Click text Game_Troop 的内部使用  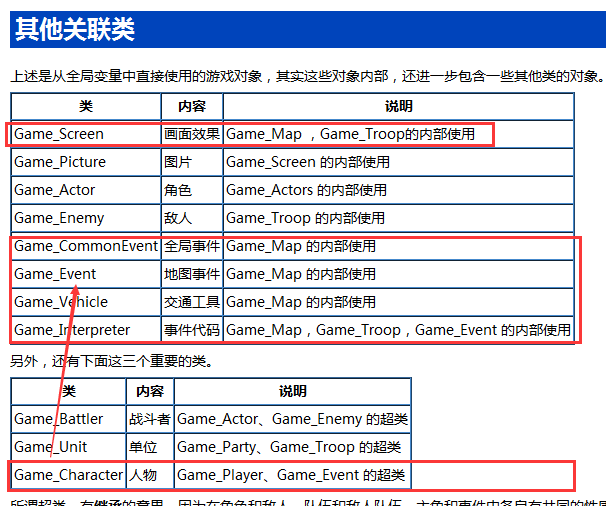305,218
